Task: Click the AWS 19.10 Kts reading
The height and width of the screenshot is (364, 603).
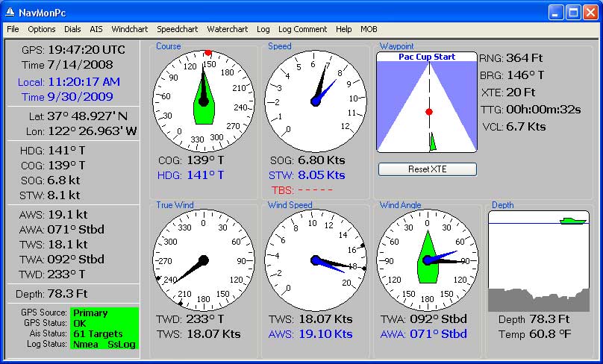Action: point(310,334)
